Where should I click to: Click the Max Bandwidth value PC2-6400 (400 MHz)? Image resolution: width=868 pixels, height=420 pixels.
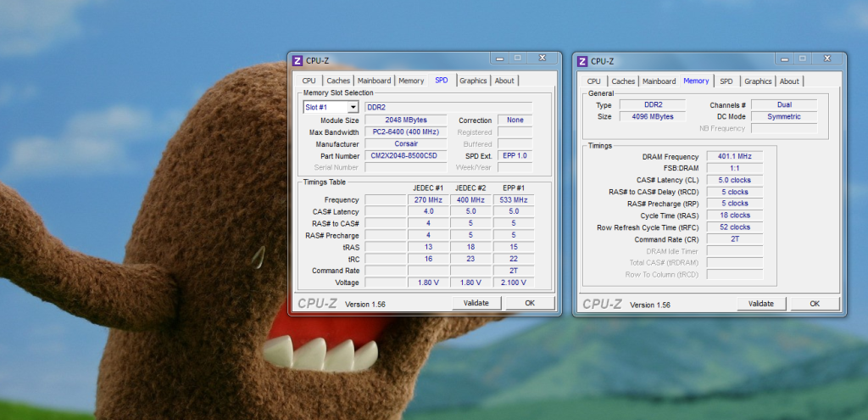406,132
